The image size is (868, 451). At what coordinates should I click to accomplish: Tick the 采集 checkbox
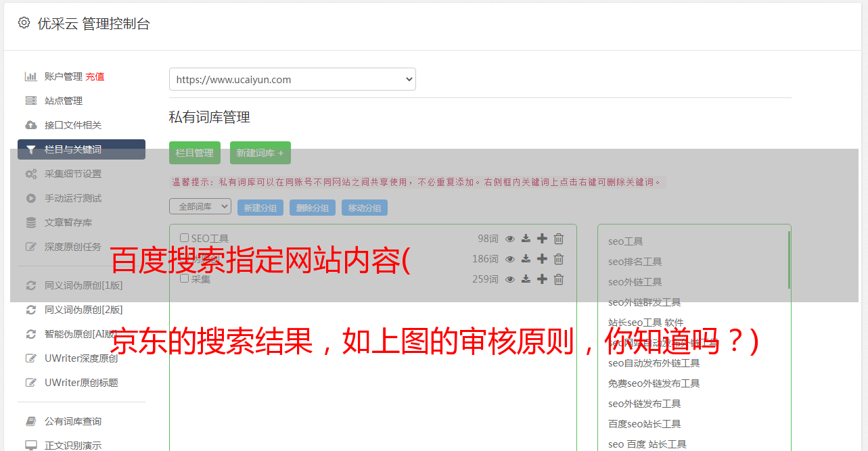[x=184, y=279]
